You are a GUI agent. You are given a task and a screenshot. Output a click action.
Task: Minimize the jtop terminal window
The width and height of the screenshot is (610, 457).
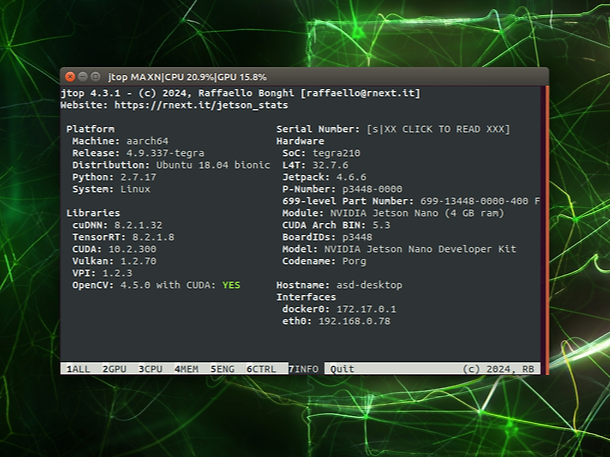tap(82, 77)
